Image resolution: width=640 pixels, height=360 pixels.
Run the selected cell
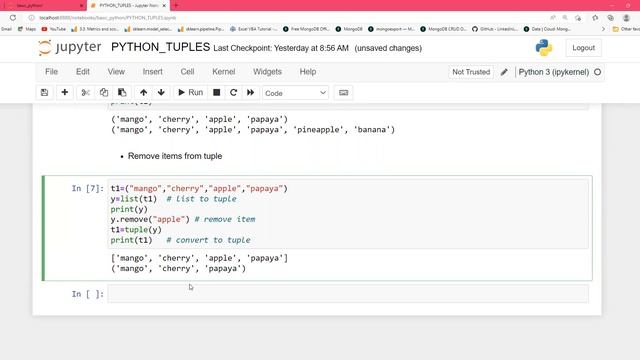point(191,93)
